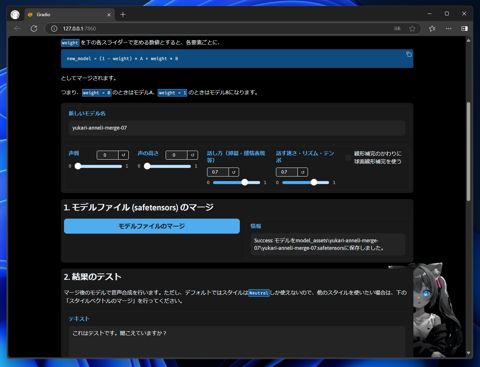Screen dimensions: 480x367
Task: Click the 話し方 slider at 0.7 handle
Action: [245, 182]
